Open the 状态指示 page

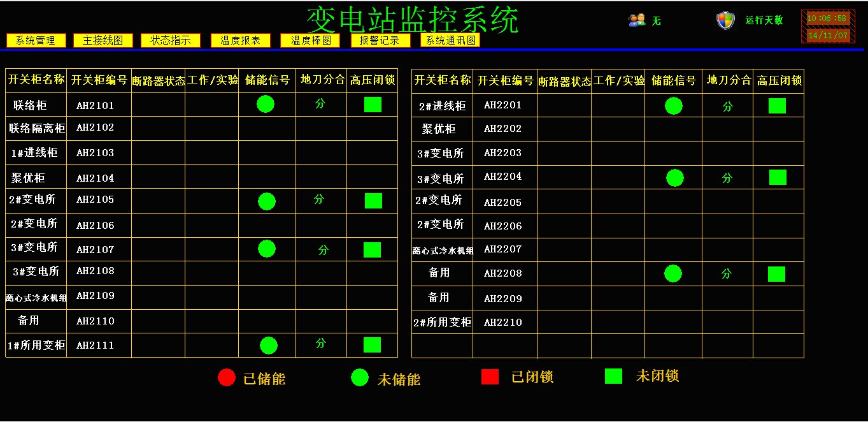(171, 41)
